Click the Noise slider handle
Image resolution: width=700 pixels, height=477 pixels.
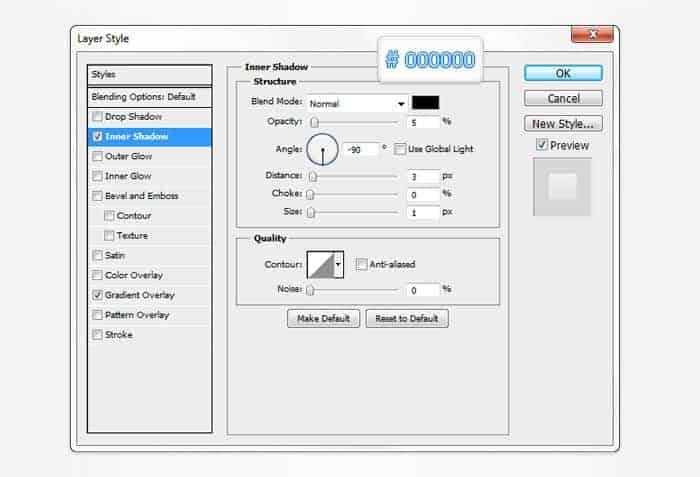pyautogui.click(x=310, y=290)
